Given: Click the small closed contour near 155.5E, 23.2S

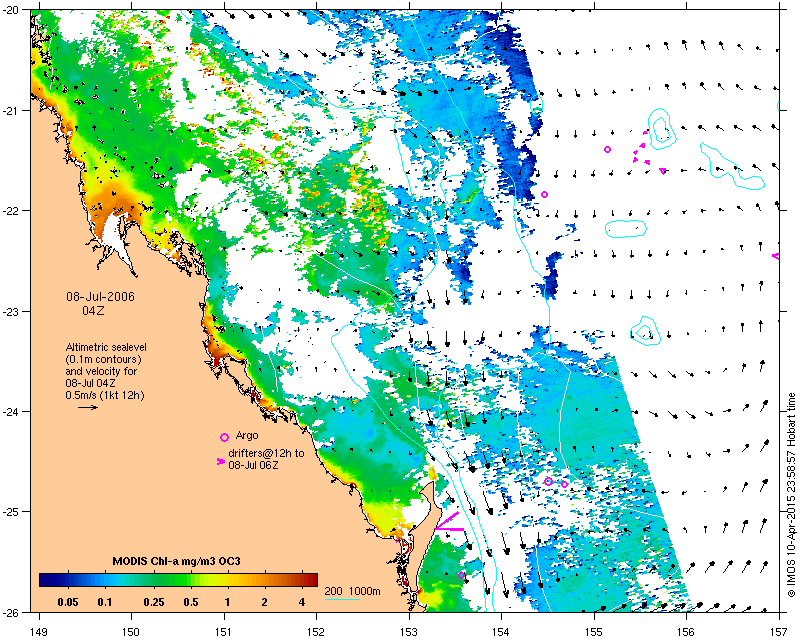Looking at the screenshot, I should 645,331.
